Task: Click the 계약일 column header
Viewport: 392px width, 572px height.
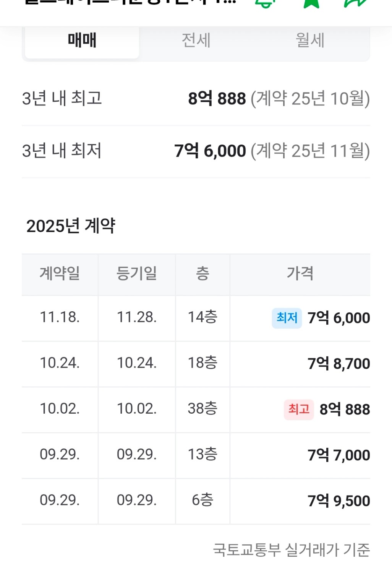Action: 60,274
